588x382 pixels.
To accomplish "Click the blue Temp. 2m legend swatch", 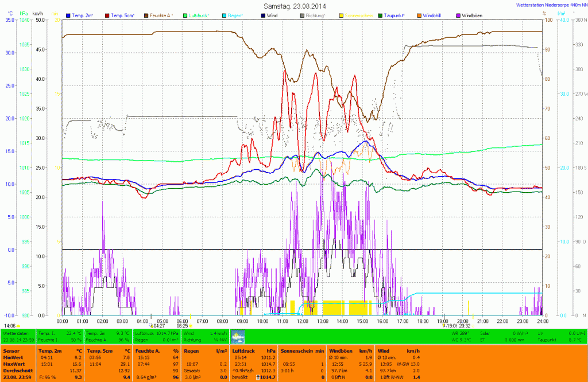I will pyautogui.click(x=68, y=15).
